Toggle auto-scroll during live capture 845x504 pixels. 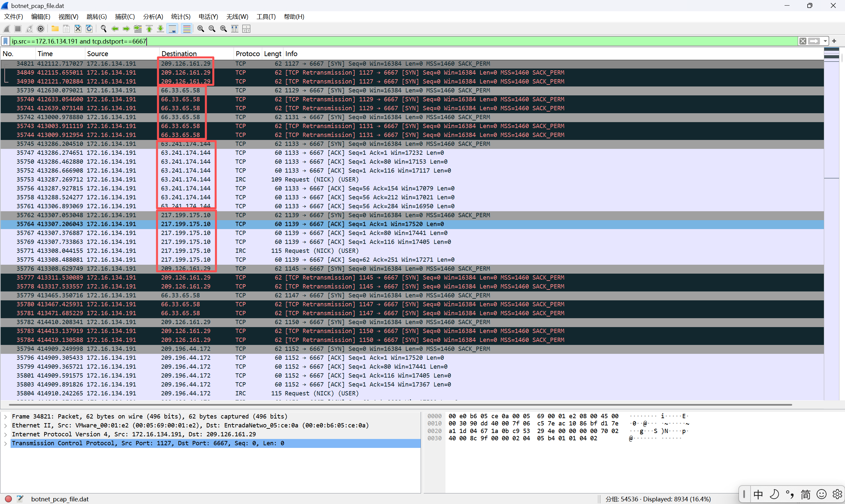click(x=173, y=29)
